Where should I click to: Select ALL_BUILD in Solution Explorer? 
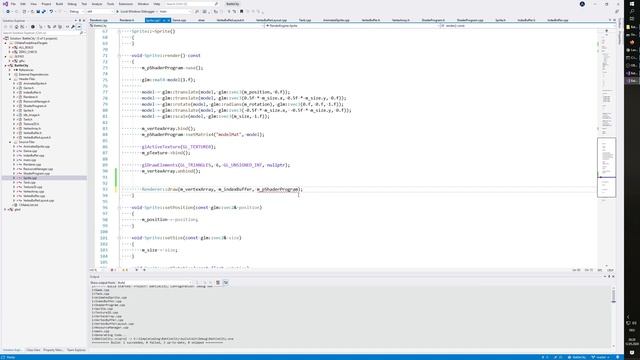pyautogui.click(x=26, y=47)
